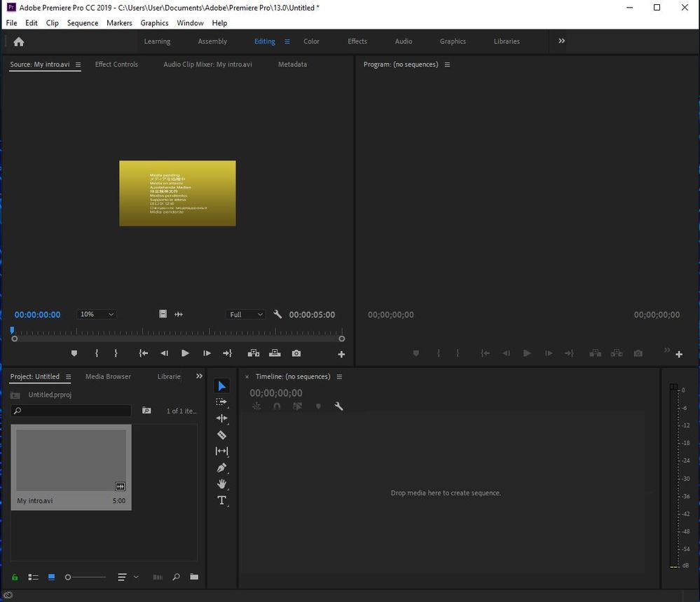Switch project panel to icon view

tap(52, 577)
